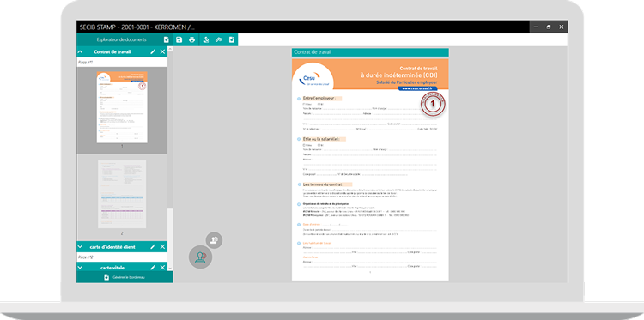Select page 2 thumbnail of the contract
Viewport: 644px width, 320px height.
[x=122, y=194]
